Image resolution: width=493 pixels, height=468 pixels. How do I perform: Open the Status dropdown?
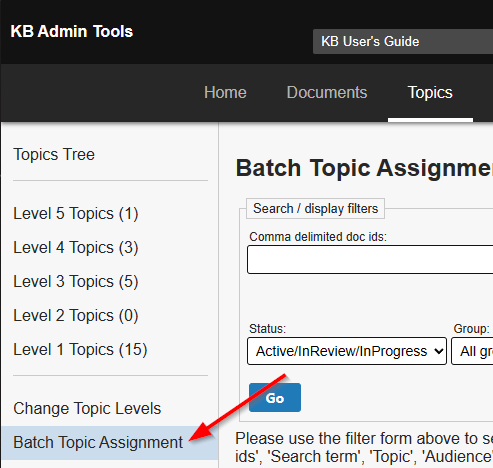[x=347, y=351]
